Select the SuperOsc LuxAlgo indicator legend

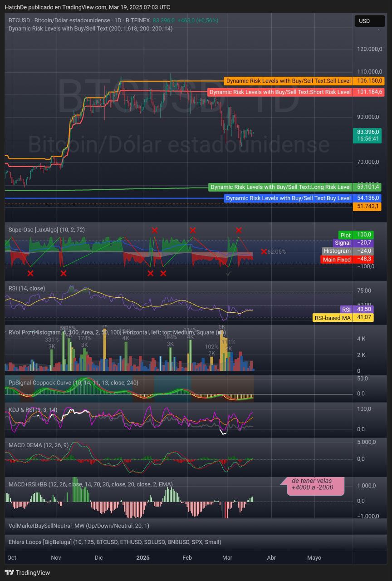[47, 230]
